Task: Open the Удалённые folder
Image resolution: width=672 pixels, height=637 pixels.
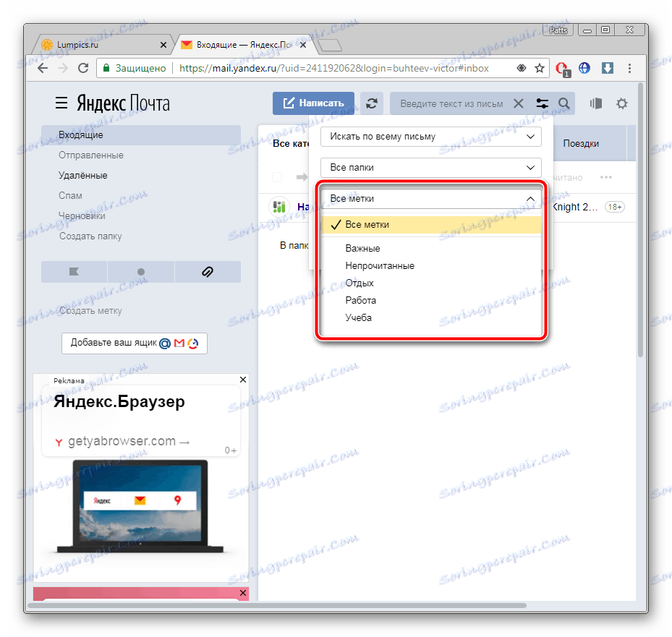Action: [82, 175]
